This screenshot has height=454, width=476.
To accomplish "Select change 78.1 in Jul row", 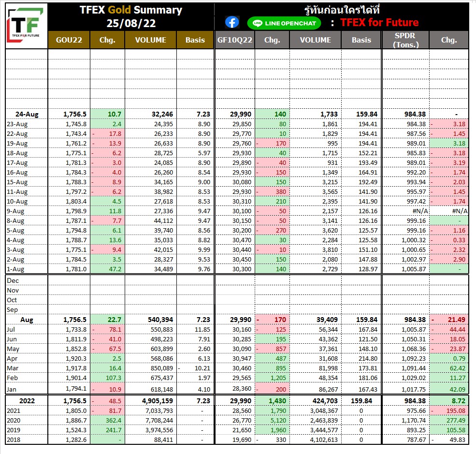I will click(115, 329).
